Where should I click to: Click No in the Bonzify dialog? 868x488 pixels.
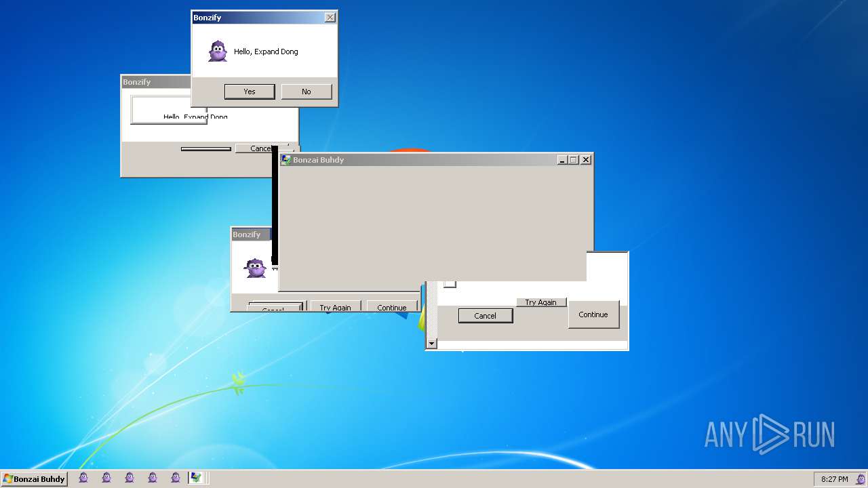tap(307, 91)
